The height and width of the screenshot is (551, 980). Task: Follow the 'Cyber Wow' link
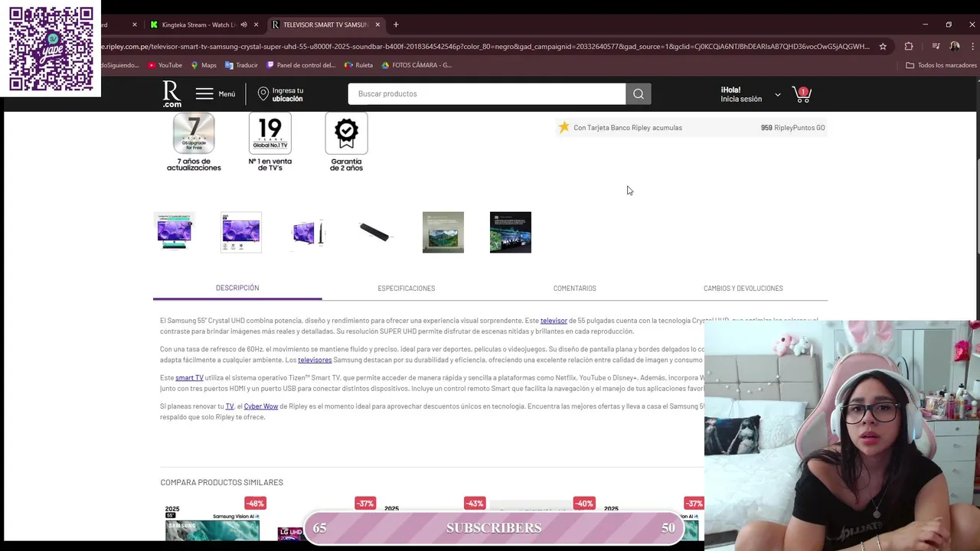[x=261, y=406]
